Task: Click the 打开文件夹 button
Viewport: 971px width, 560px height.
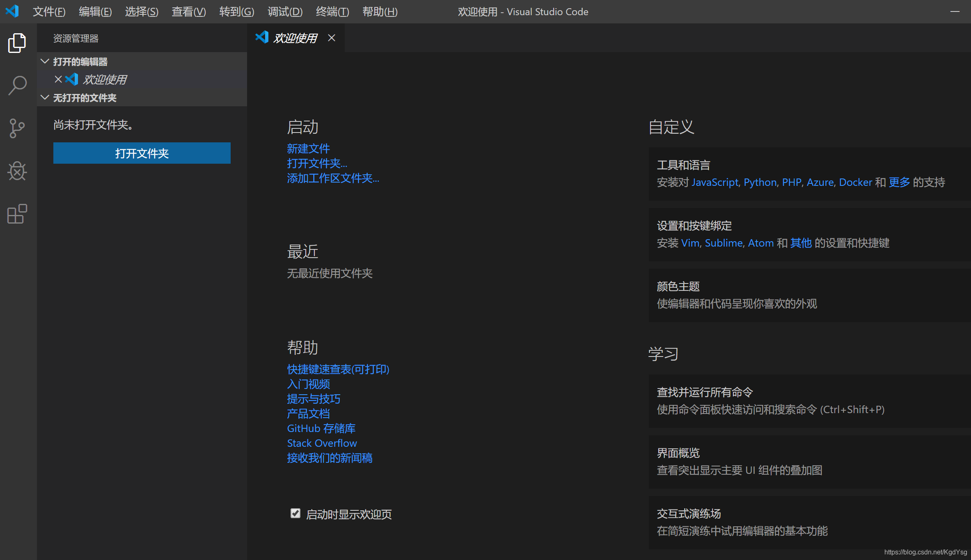Action: point(142,153)
